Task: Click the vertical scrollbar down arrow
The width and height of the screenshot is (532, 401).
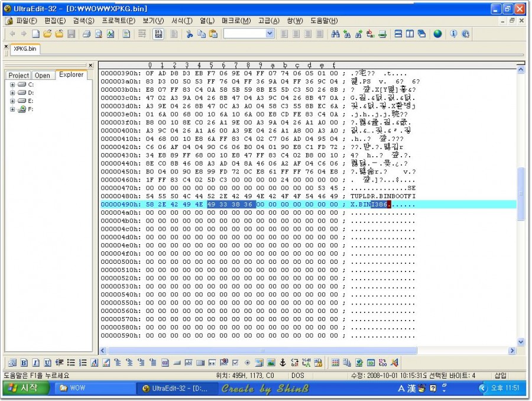Action: tap(521, 342)
